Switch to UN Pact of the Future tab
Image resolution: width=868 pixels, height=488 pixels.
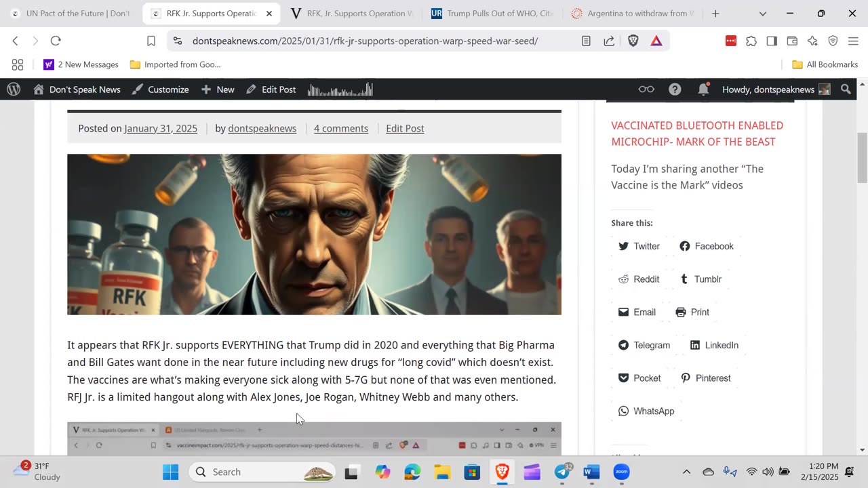click(x=71, y=14)
